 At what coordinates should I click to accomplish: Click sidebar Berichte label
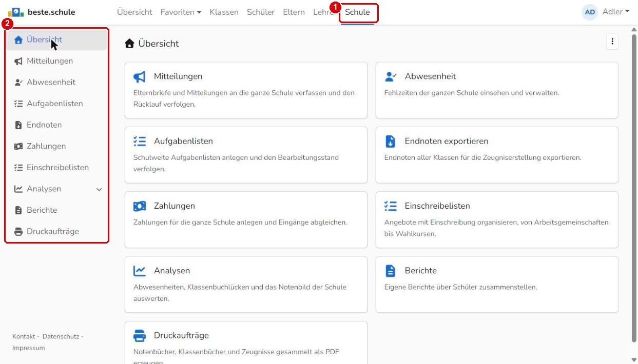42,210
